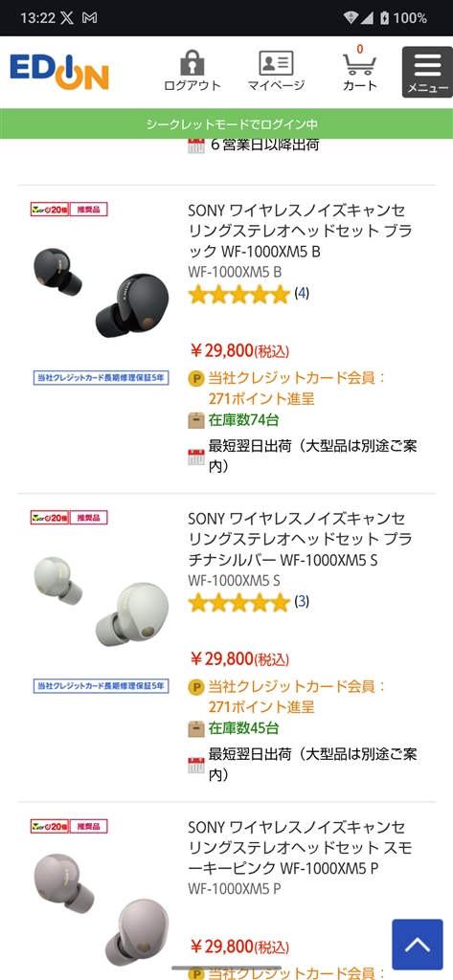
Task: Open SONY WF-1000XM5 B black product title
Action: point(301,231)
